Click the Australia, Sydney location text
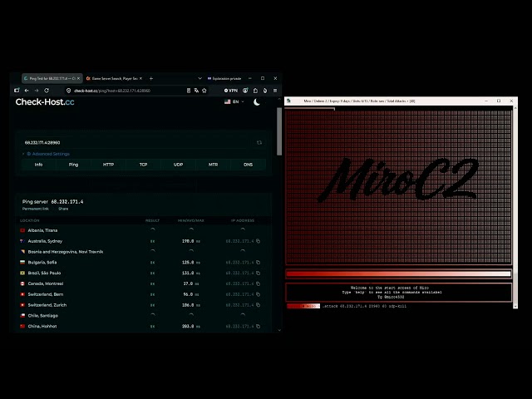The width and height of the screenshot is (532, 399). [x=45, y=241]
